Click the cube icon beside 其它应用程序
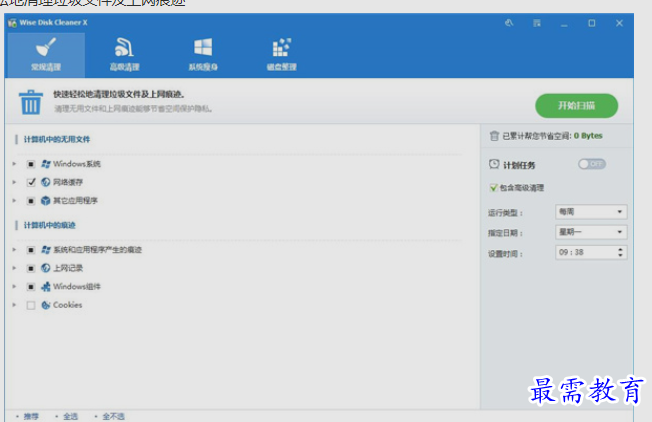652x422 pixels. point(46,200)
